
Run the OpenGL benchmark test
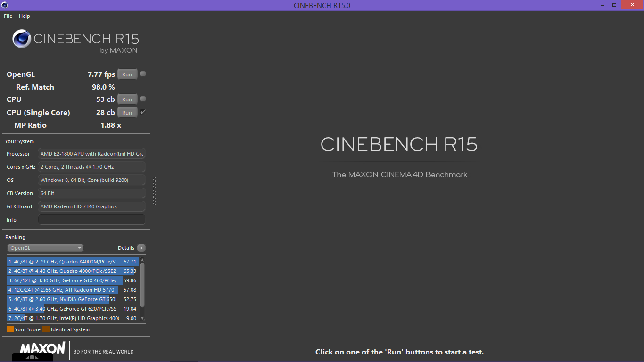tap(127, 74)
